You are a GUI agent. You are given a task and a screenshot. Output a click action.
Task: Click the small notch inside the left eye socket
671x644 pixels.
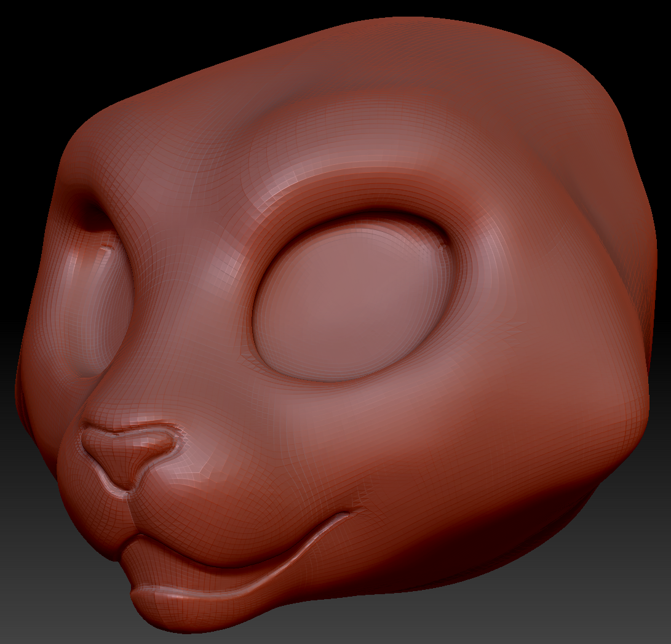pyautogui.click(x=106, y=248)
